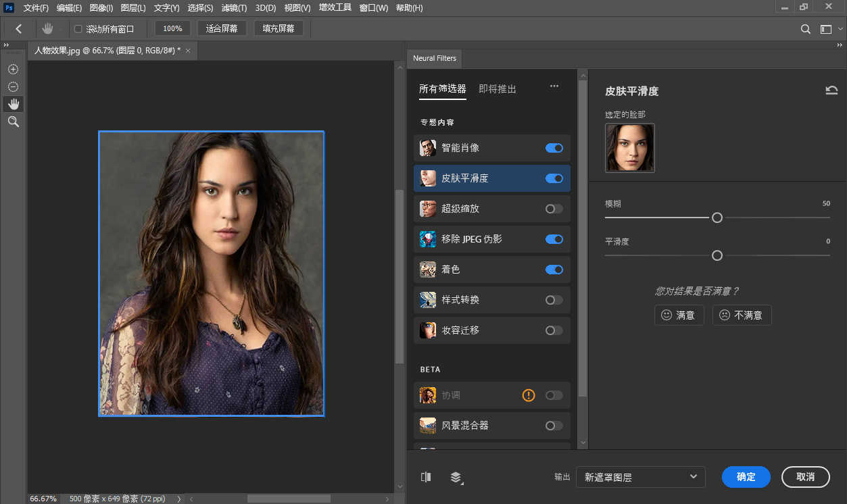Click the 模糊 slider handle
This screenshot has width=847, height=504.
717,218
